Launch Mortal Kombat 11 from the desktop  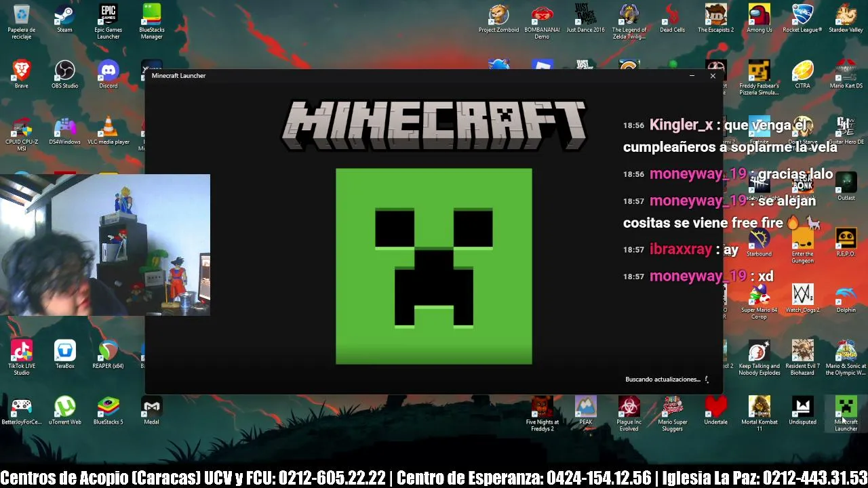click(x=759, y=414)
